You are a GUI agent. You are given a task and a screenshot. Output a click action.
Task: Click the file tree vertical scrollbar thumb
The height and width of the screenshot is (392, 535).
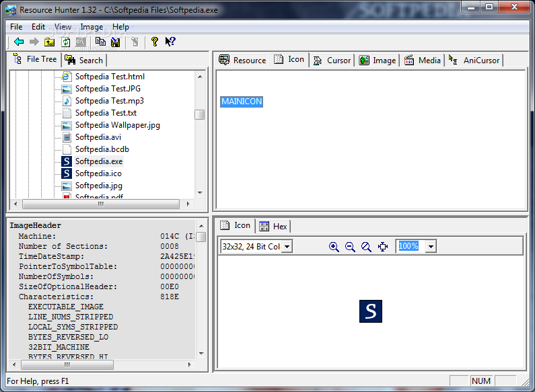tap(200, 114)
